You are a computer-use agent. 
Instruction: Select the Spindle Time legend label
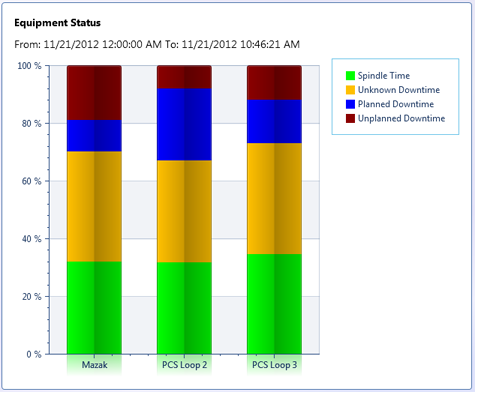click(x=384, y=76)
